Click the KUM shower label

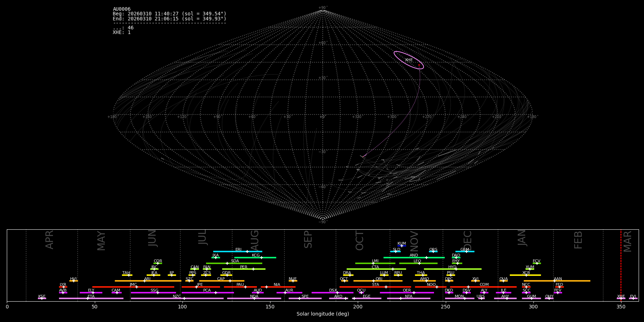click(x=402, y=244)
